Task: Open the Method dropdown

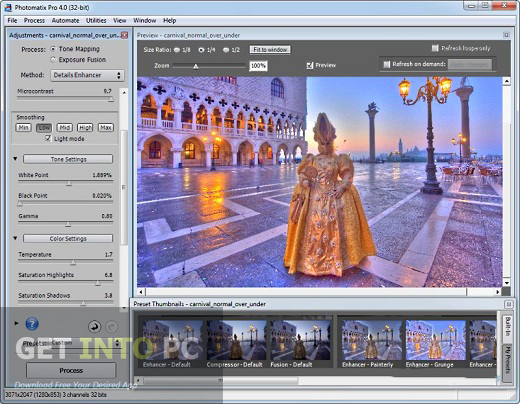Action: (x=87, y=75)
